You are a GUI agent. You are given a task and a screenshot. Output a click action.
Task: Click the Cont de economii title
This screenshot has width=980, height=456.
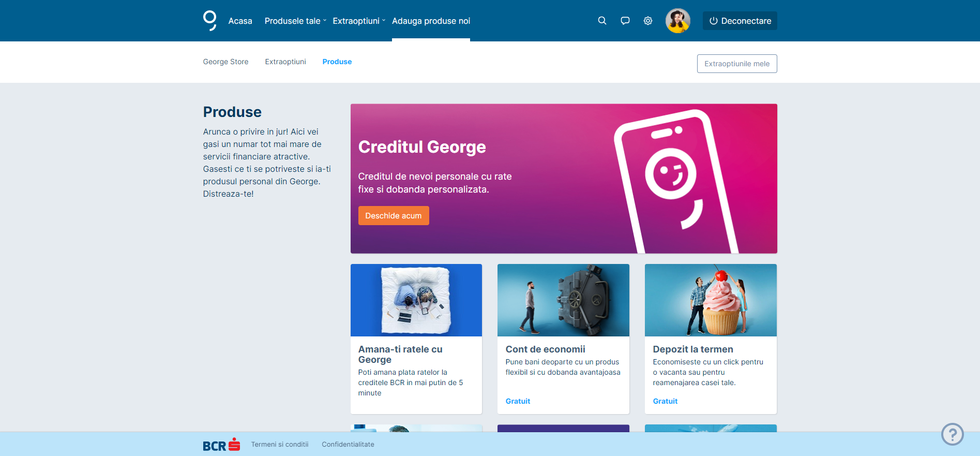tap(545, 349)
